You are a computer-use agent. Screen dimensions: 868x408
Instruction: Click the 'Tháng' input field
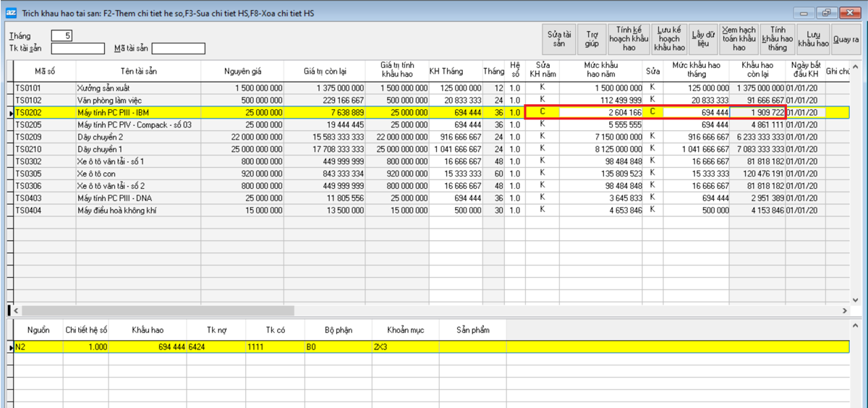62,35
